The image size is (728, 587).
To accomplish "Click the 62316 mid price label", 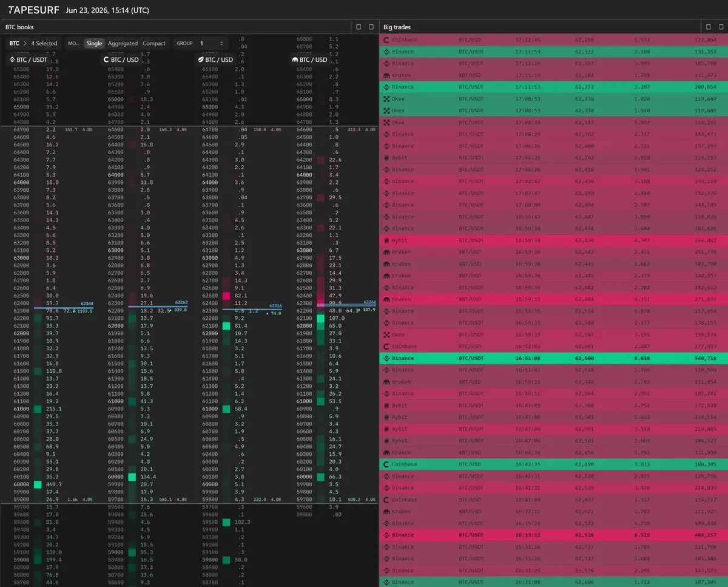I will click(x=275, y=306).
